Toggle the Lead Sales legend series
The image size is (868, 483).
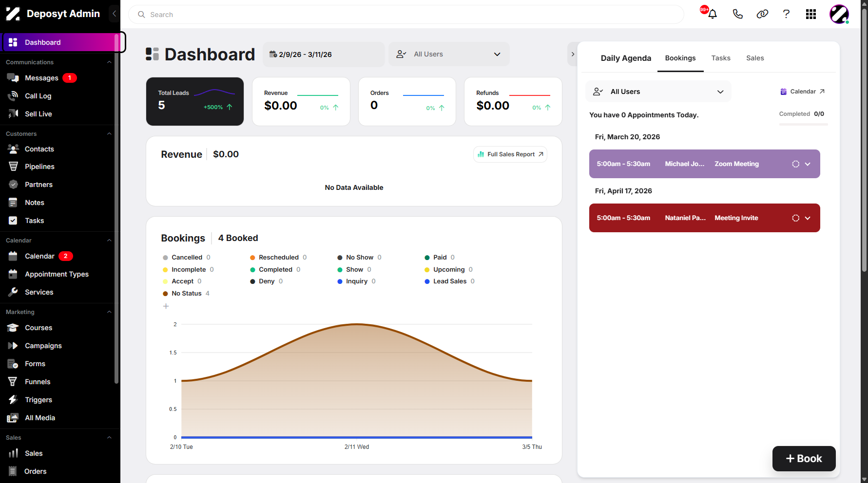point(449,281)
